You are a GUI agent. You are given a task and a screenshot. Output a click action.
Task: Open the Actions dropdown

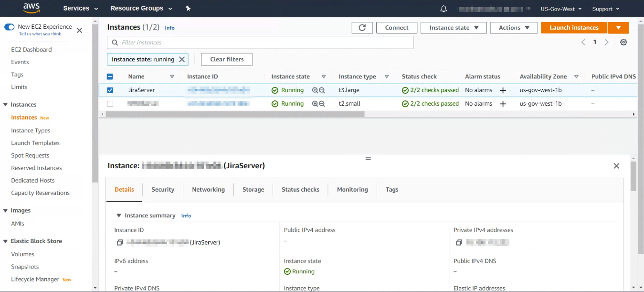tap(514, 27)
